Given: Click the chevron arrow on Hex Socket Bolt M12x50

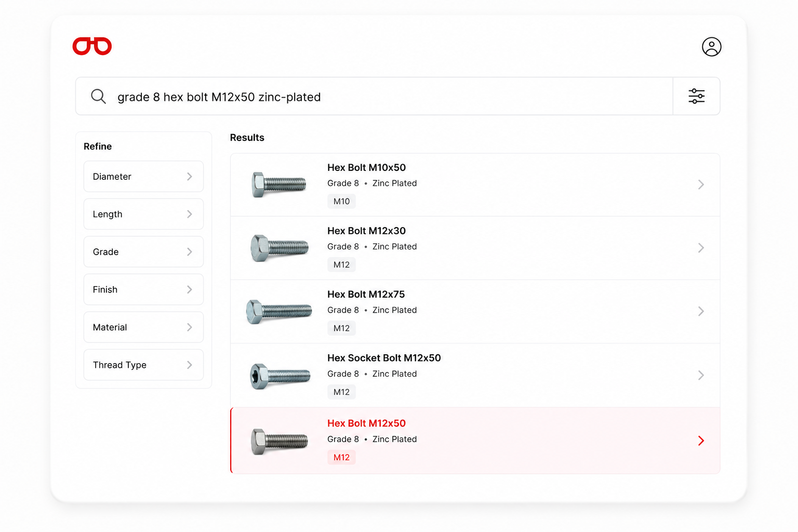Looking at the screenshot, I should click(x=701, y=375).
